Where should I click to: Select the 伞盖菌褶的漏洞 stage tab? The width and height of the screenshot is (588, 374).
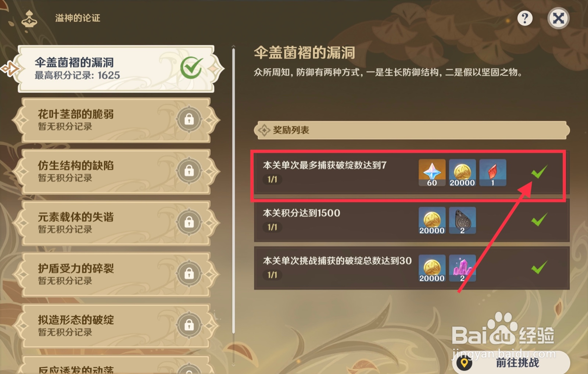click(116, 69)
